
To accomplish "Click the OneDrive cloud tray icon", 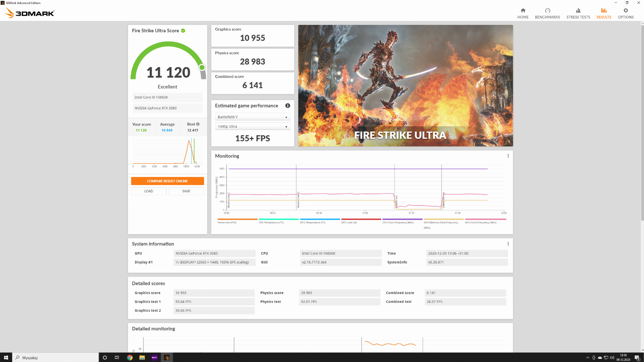I will tap(600, 358).
